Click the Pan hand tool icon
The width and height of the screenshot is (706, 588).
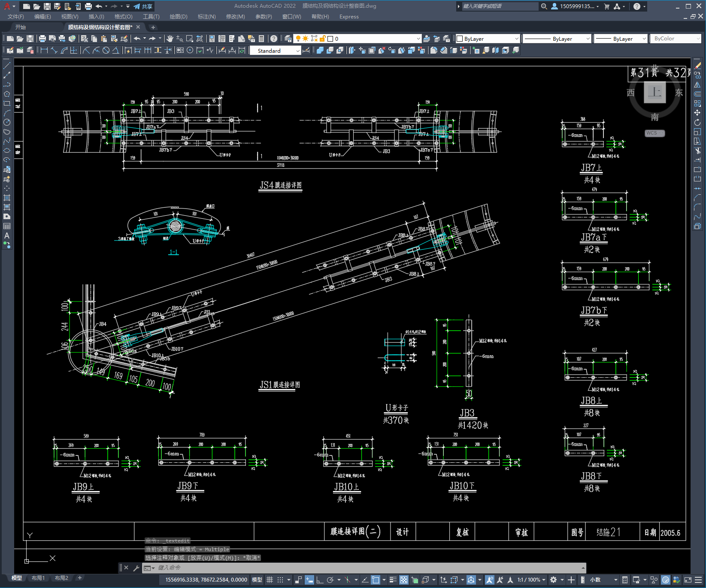point(170,39)
